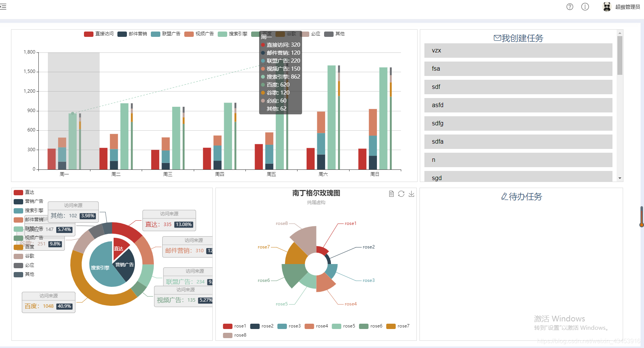Click the 营销广告 inner pie slice

[125, 265]
